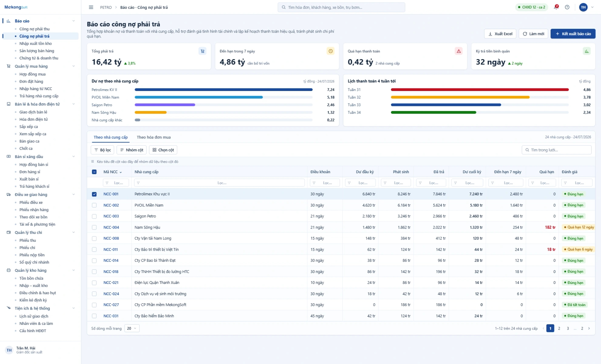
Task: Click the cart icon on Tổng phải trả card
Action: (203, 51)
